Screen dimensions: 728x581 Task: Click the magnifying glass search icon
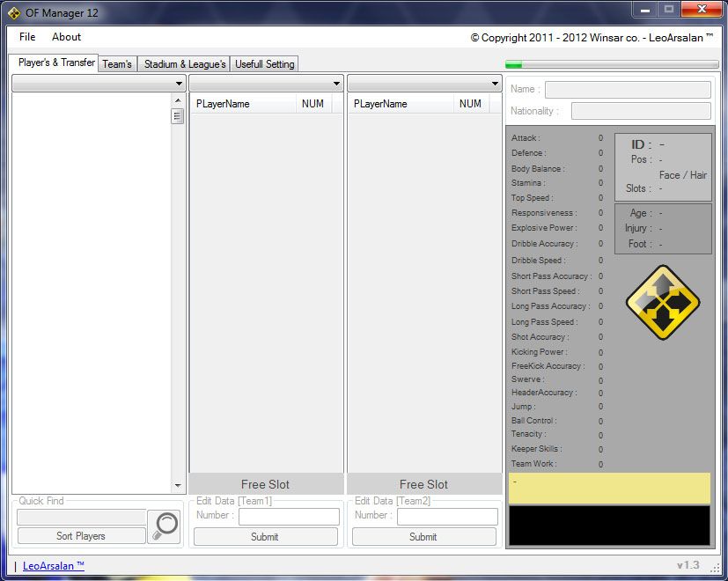pyautogui.click(x=164, y=526)
